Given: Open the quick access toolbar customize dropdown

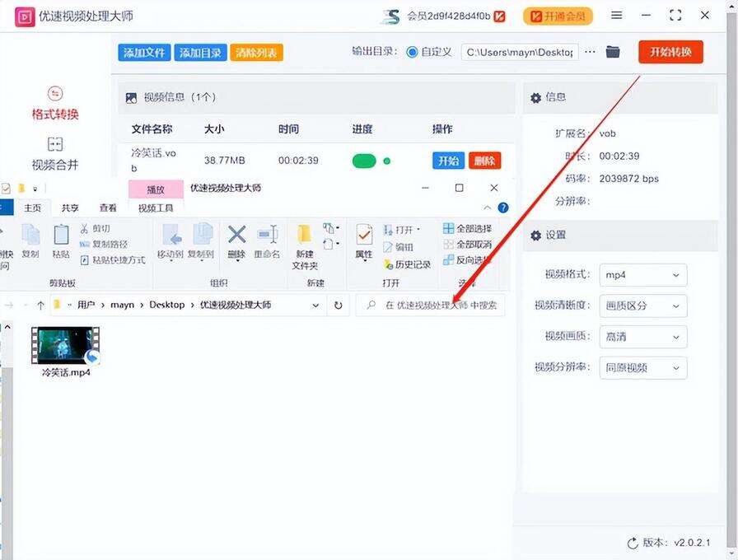Looking at the screenshot, I should [35, 189].
